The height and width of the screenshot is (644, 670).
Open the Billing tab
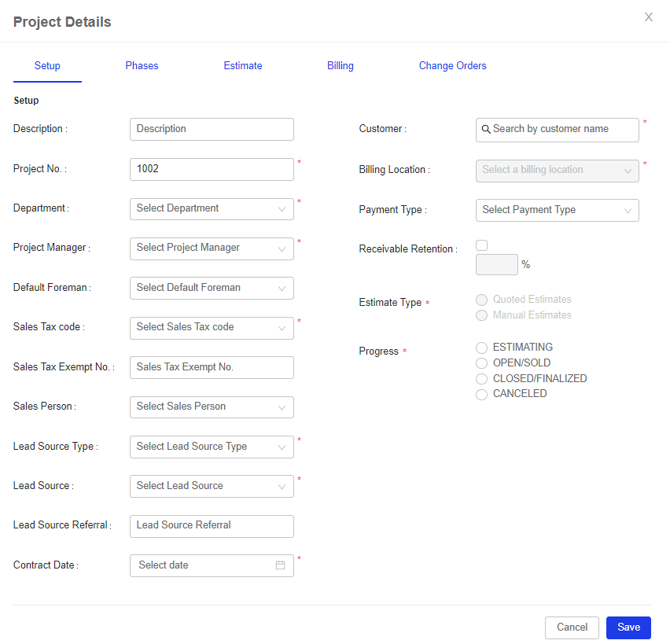(341, 66)
